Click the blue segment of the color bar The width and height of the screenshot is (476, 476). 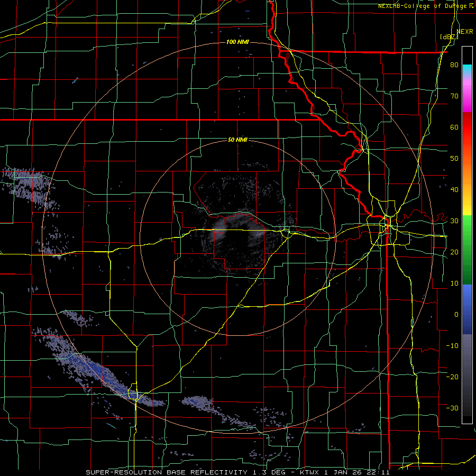click(467, 309)
